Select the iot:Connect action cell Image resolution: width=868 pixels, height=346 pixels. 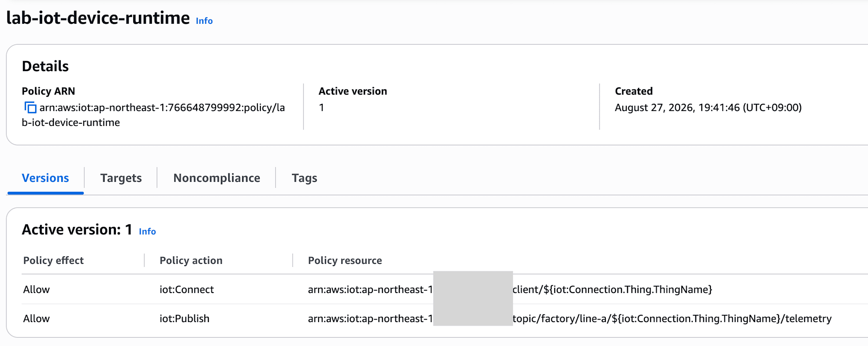[187, 290]
